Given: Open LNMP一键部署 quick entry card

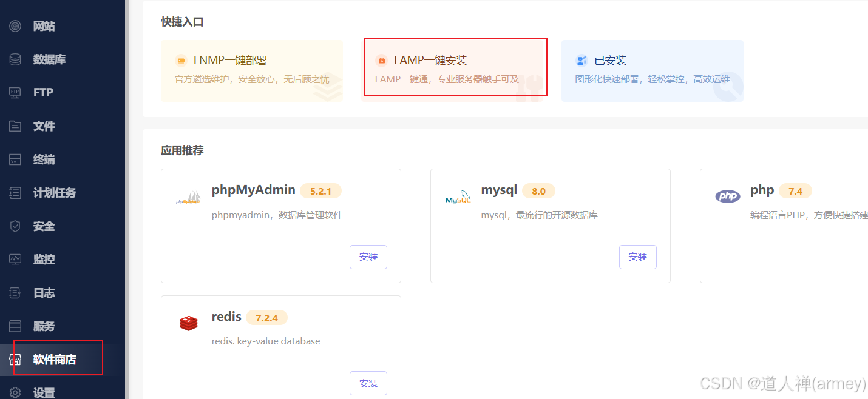Looking at the screenshot, I should point(252,71).
